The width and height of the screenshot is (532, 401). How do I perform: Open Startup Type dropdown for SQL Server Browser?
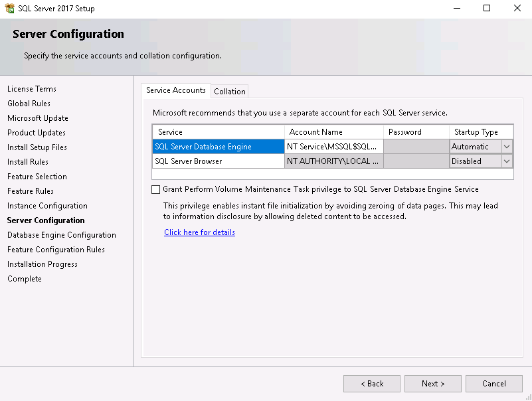tap(507, 161)
